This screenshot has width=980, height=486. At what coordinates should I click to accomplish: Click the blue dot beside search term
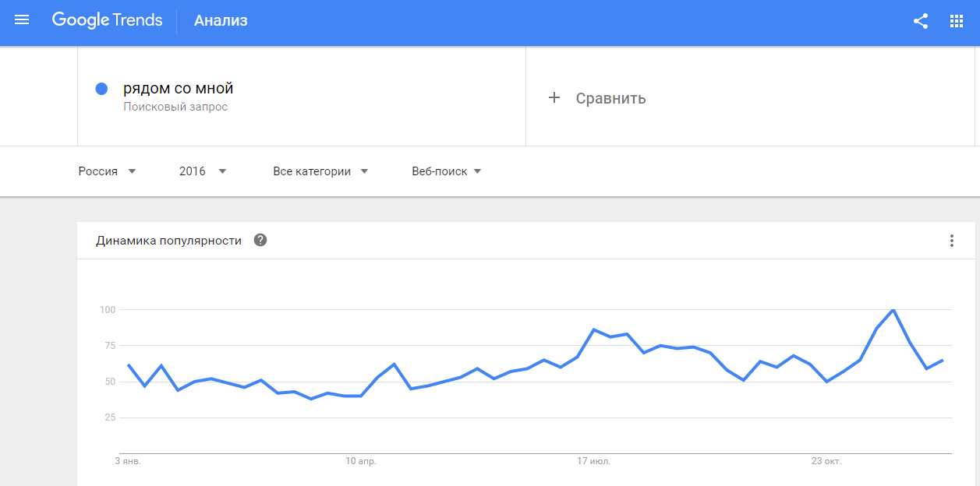(x=101, y=89)
